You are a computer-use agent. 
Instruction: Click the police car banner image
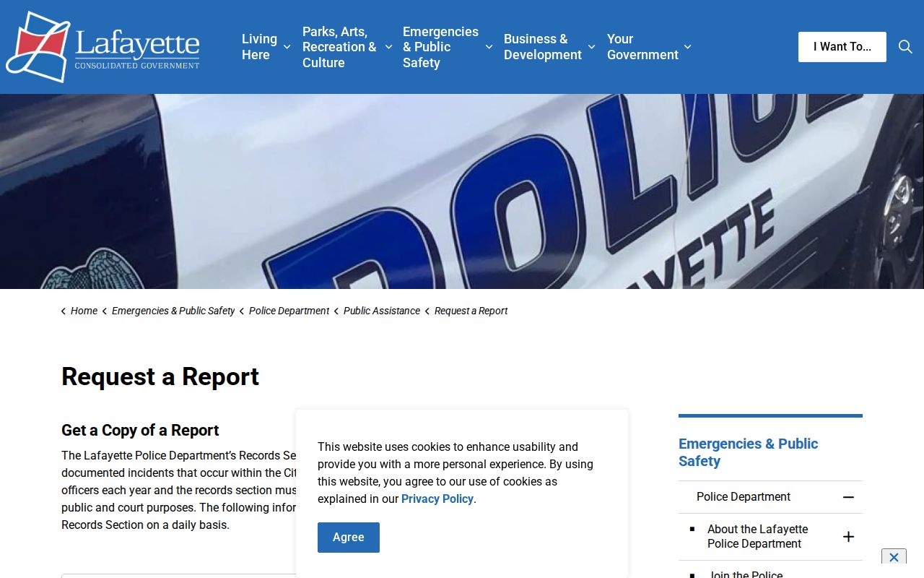click(x=462, y=191)
